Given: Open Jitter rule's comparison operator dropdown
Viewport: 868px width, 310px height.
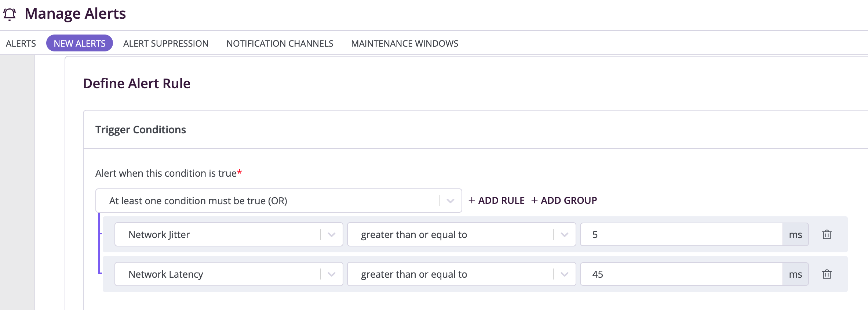Looking at the screenshot, I should [462, 234].
